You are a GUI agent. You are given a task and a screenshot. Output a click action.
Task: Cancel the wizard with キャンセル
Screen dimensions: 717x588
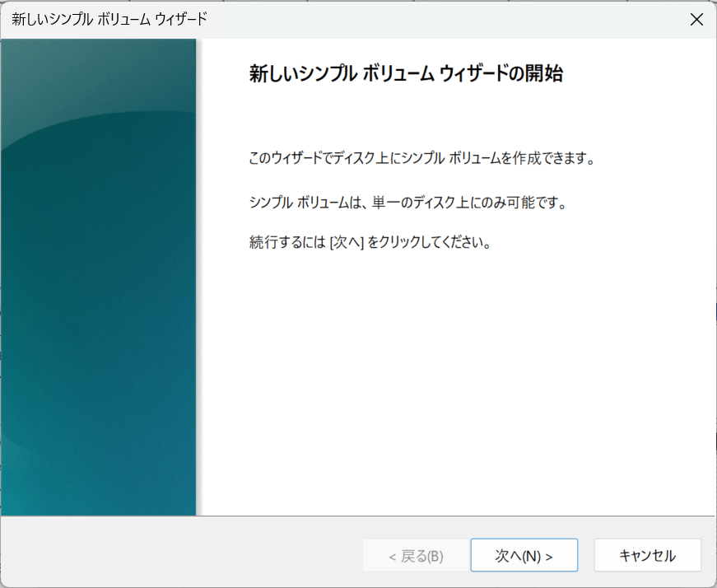tap(648, 555)
